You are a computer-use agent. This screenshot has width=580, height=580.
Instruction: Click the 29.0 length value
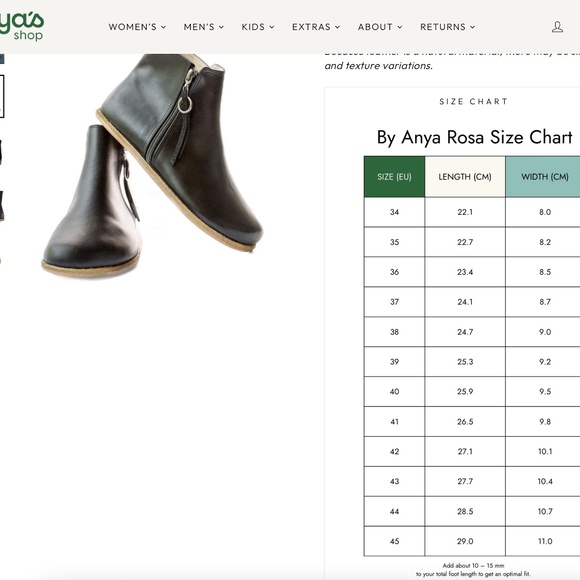[465, 541]
